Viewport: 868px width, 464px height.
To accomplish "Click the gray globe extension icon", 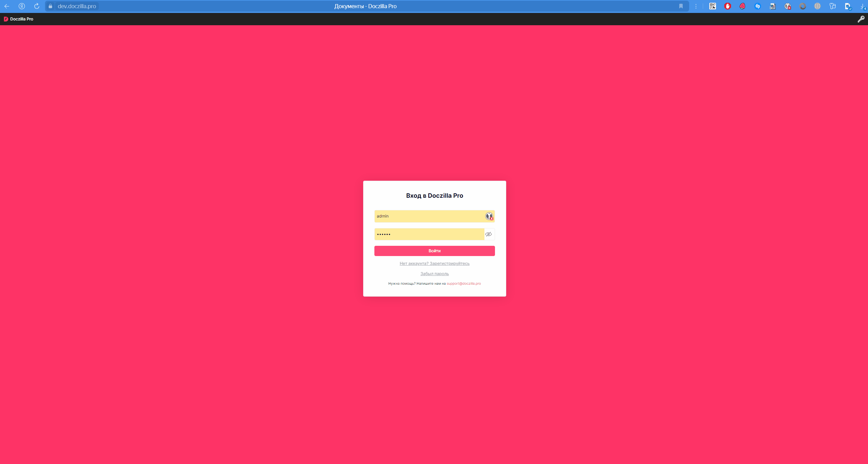I will 817,6.
